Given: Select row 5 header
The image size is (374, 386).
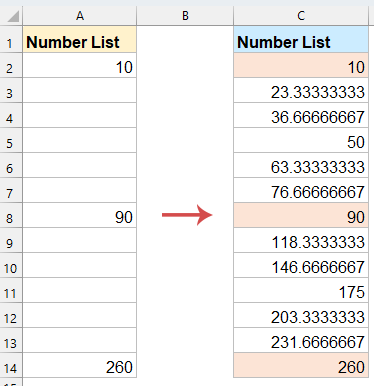Looking at the screenshot, I should (11, 140).
